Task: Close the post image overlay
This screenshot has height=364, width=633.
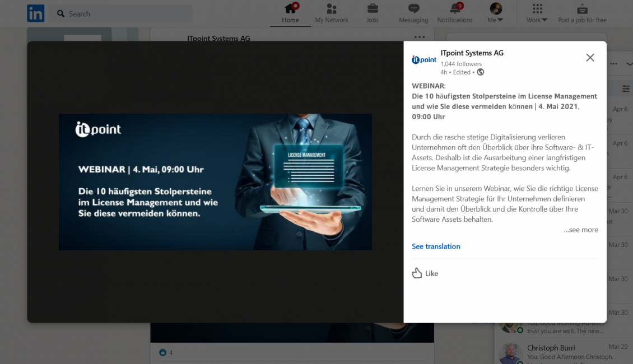Action: tap(590, 58)
